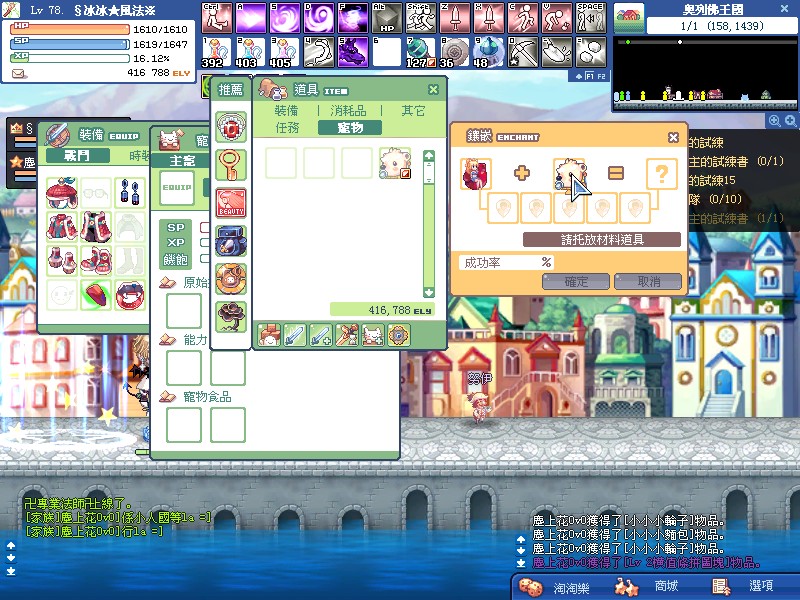Click the character equipment slot in enchant window
This screenshot has width=800, height=600.
click(476, 173)
